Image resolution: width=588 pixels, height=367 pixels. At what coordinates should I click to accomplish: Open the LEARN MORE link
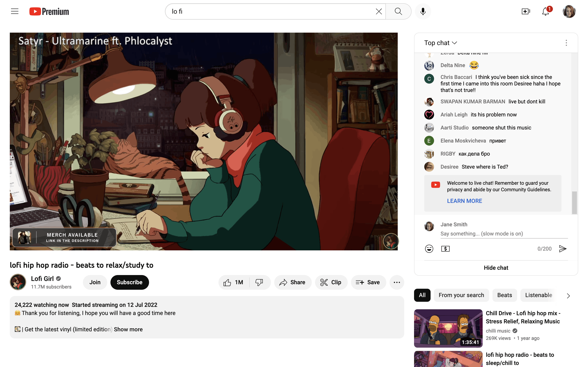point(464,201)
